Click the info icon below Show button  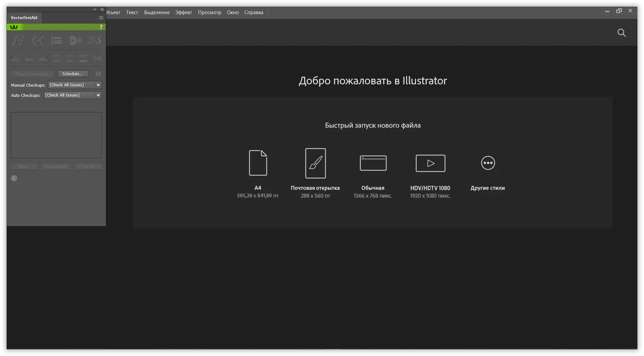(x=14, y=178)
